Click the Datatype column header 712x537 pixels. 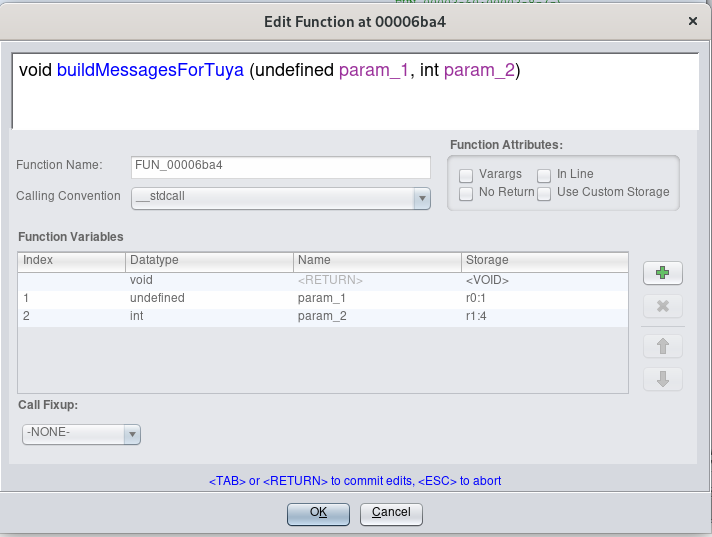(209, 260)
